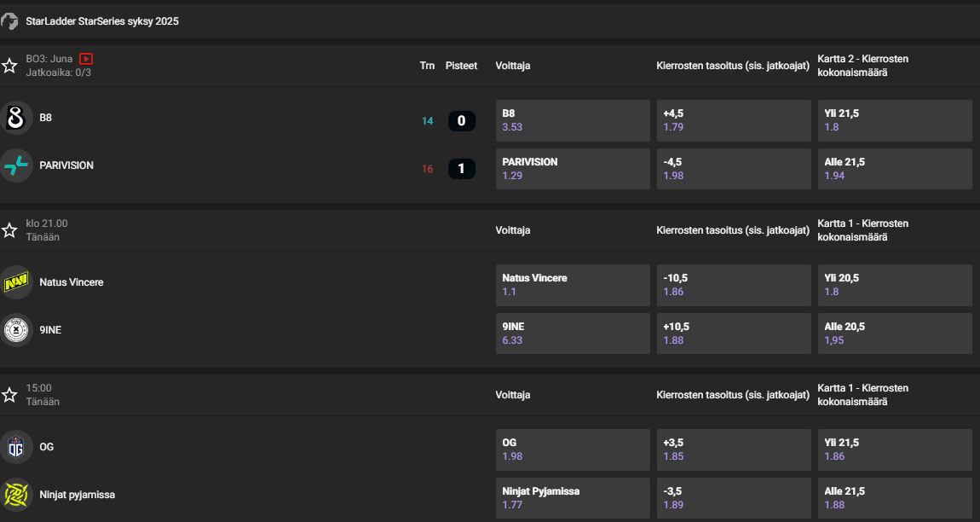Open the PARIVISION team name link
The image size is (980, 522).
point(66,165)
